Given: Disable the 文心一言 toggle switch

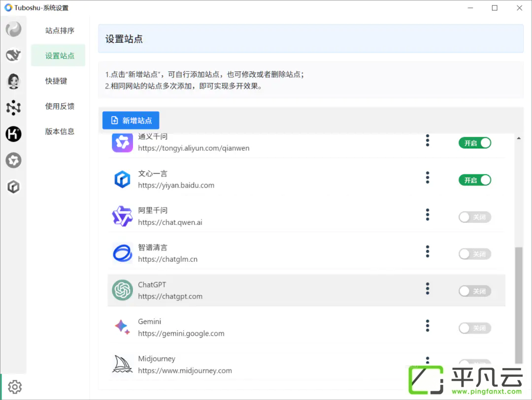Looking at the screenshot, I should [x=475, y=180].
